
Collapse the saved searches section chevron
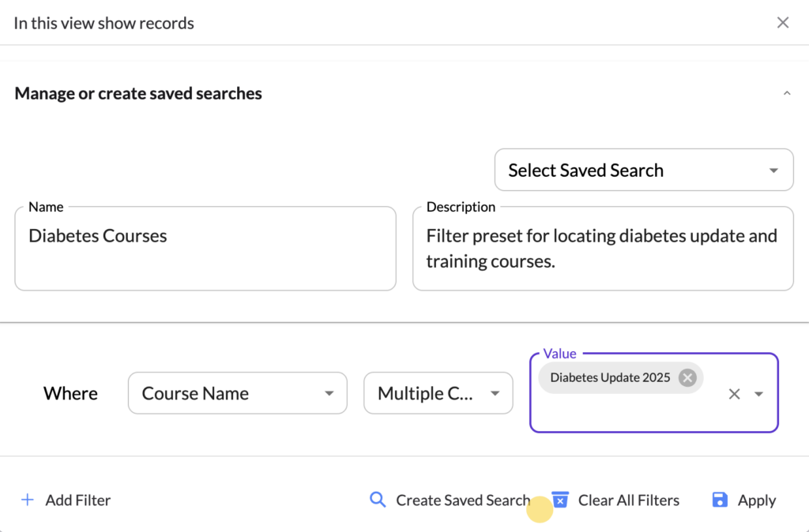click(x=786, y=93)
